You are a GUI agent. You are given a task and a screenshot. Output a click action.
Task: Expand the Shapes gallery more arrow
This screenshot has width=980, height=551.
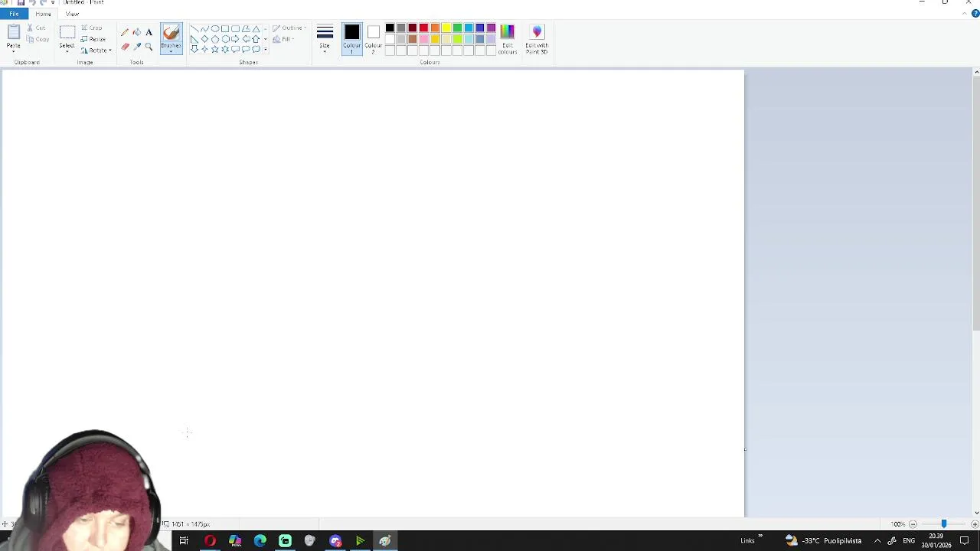[265, 49]
